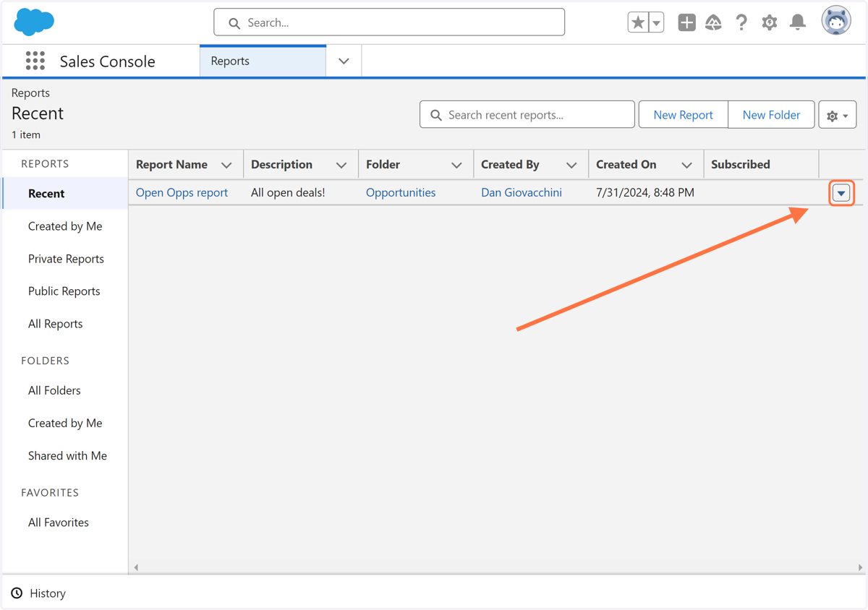Open the Trailhead guidance icon
The width and height of the screenshot is (868, 610).
(713, 22)
